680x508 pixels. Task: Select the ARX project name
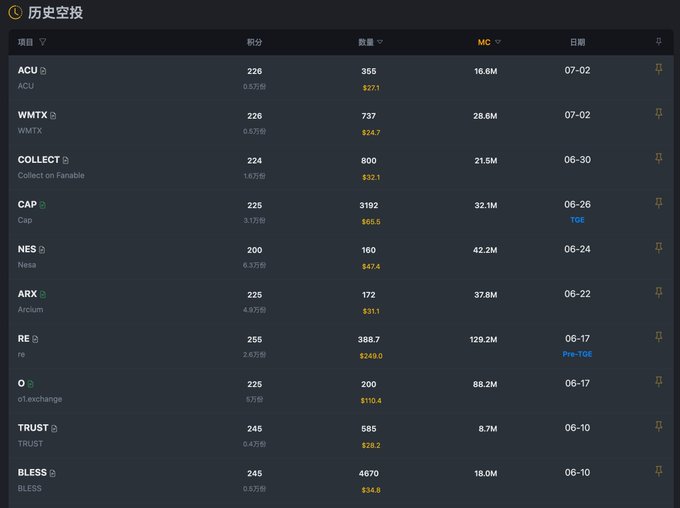pos(27,294)
